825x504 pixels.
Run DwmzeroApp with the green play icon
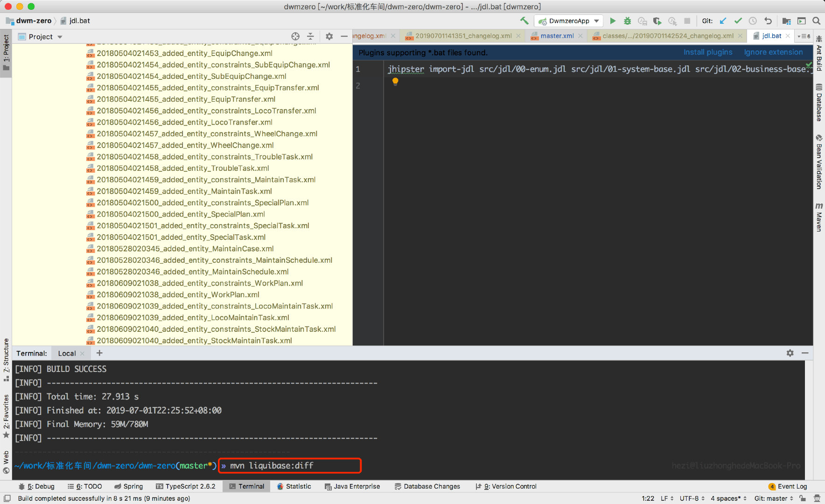(x=613, y=21)
